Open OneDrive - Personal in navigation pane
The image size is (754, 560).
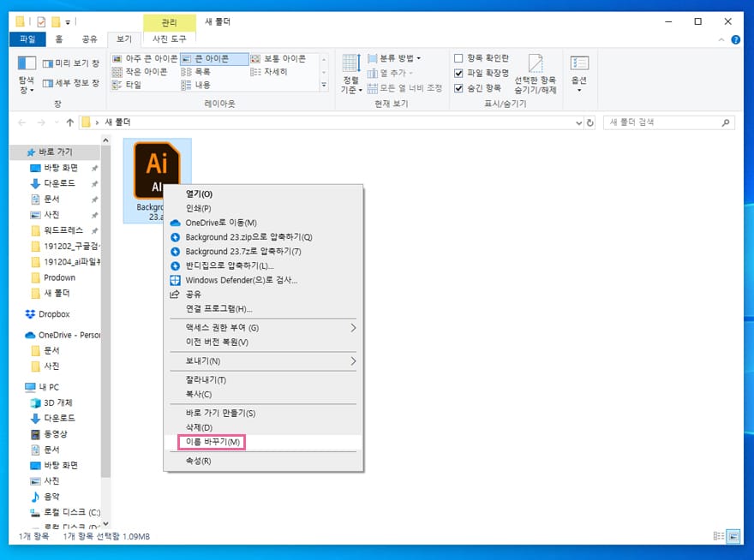pyautogui.click(x=63, y=335)
